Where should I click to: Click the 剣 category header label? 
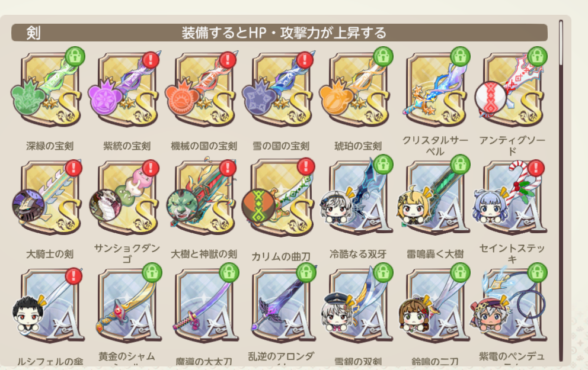(x=33, y=33)
